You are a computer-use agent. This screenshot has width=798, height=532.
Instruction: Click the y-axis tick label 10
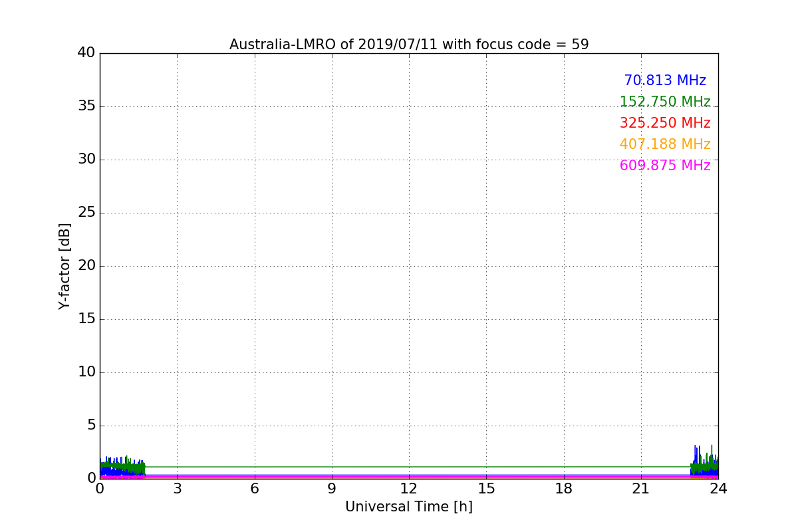coord(86,372)
